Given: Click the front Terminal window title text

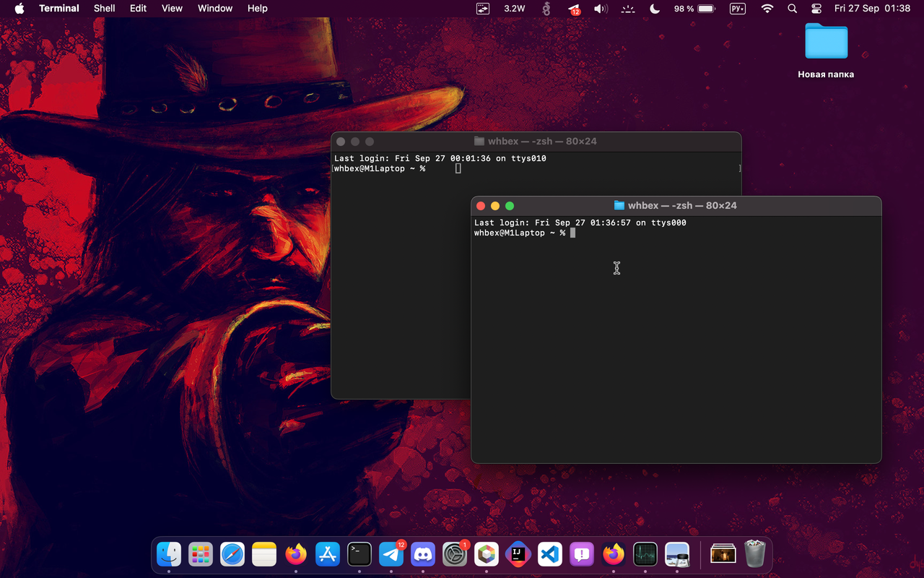Looking at the screenshot, I should pos(682,206).
